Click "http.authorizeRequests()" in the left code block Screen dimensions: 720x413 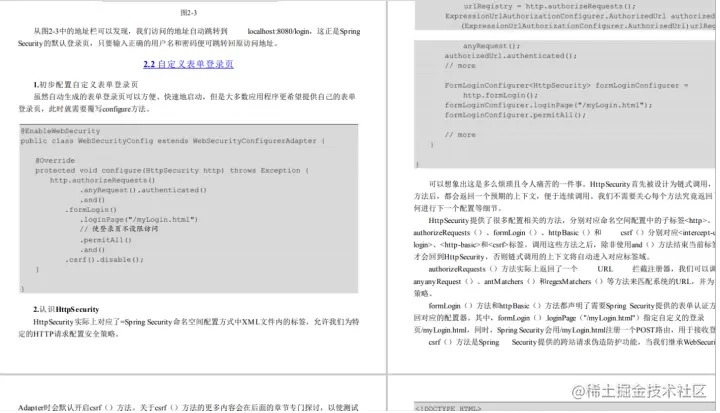pyautogui.click(x=102, y=181)
